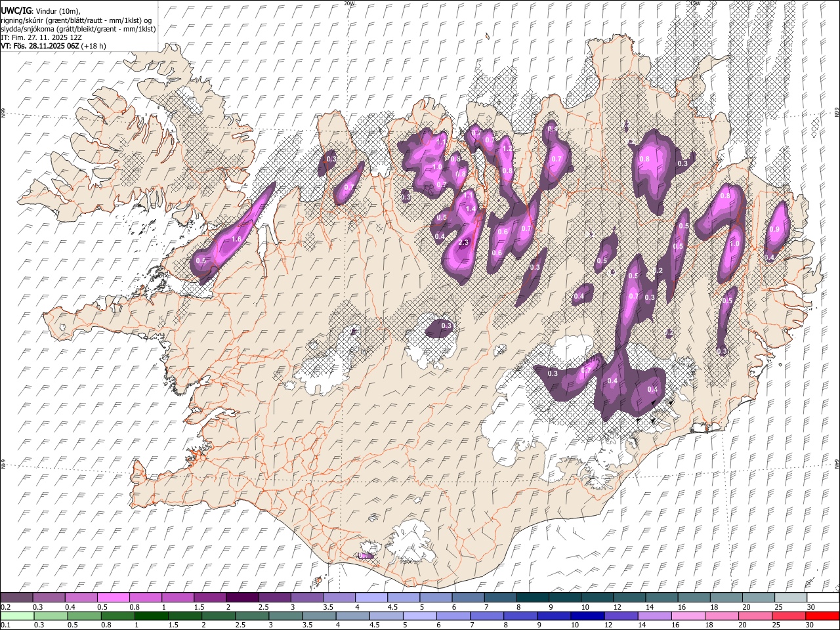The image size is (840, 630).
Task: Pick the mid-green swatch labeled 0.8, lower row
Action: pos(117,616)
